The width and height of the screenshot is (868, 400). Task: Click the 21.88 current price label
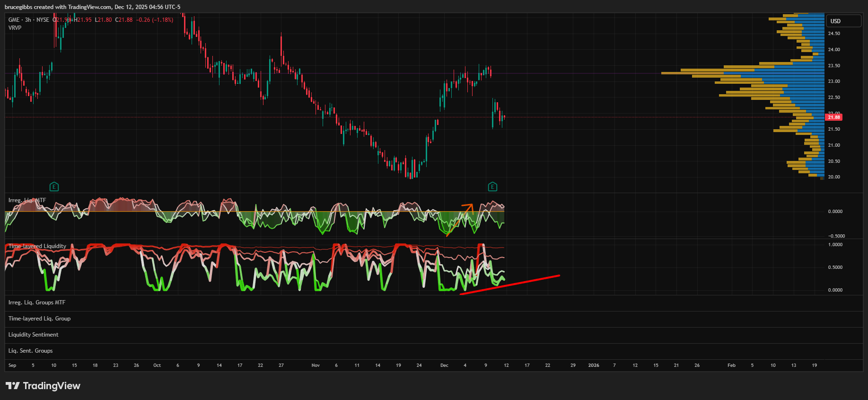(833, 117)
